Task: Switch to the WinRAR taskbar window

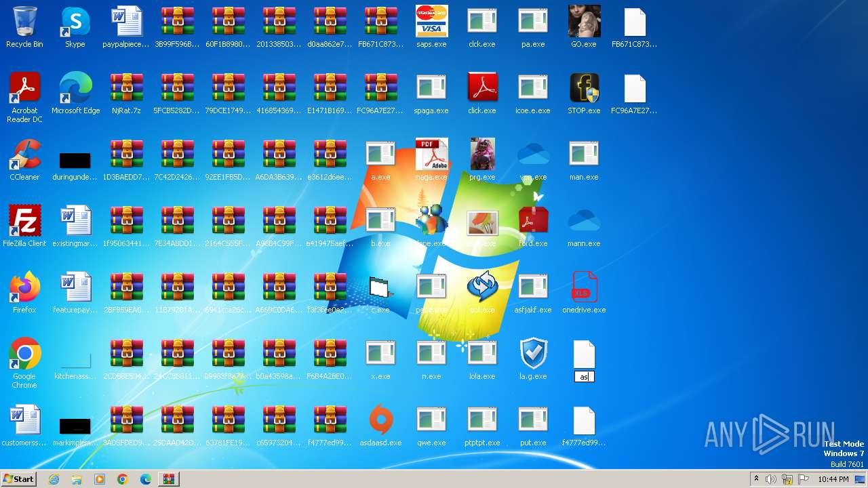Action: 168,479
